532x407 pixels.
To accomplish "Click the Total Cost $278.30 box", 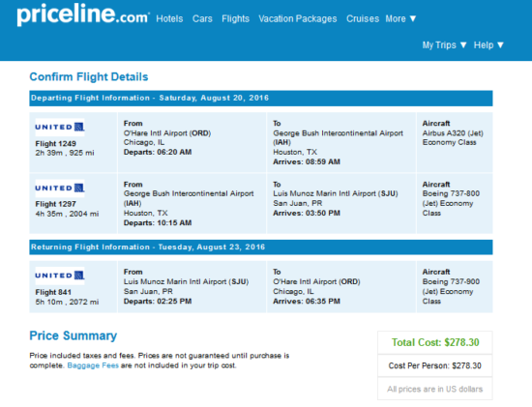I will point(435,342).
